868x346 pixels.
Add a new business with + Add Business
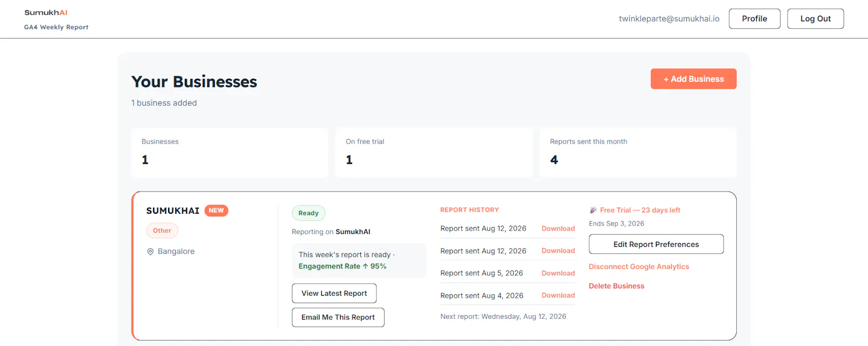pos(693,79)
